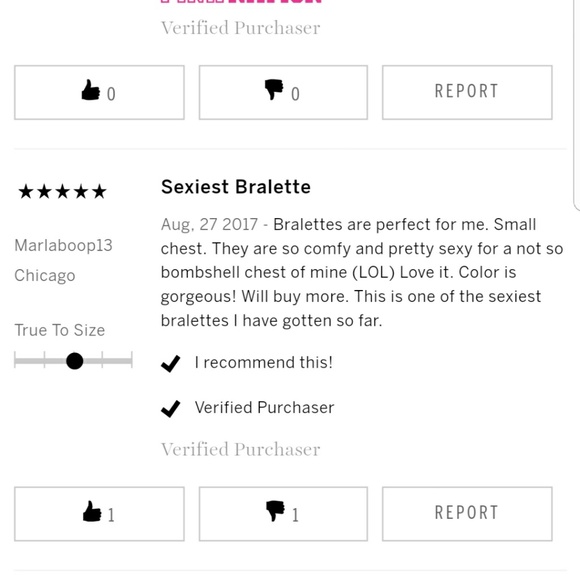
Task: Click the I recommend this checkmark
Action: (x=171, y=363)
